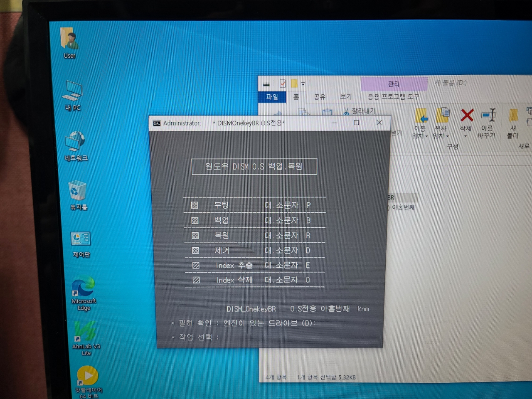Switch to the 공유 ribbon tab
The width and height of the screenshot is (532, 399).
tap(319, 97)
